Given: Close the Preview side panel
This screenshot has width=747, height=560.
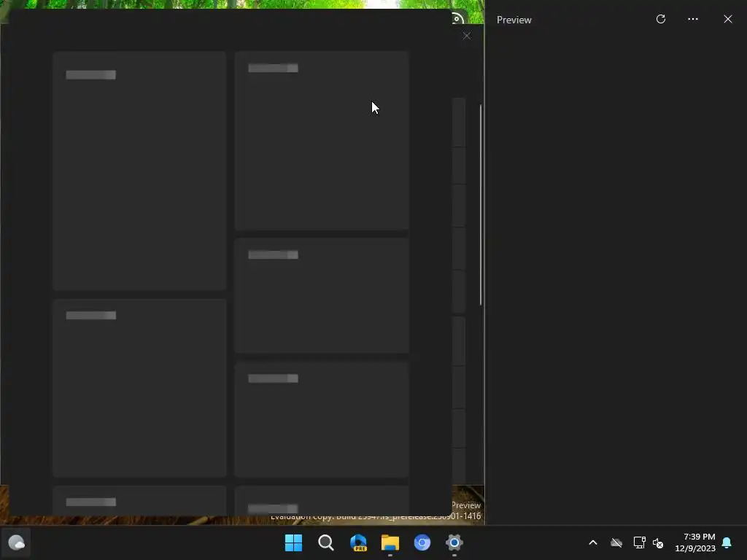Looking at the screenshot, I should click(x=728, y=19).
